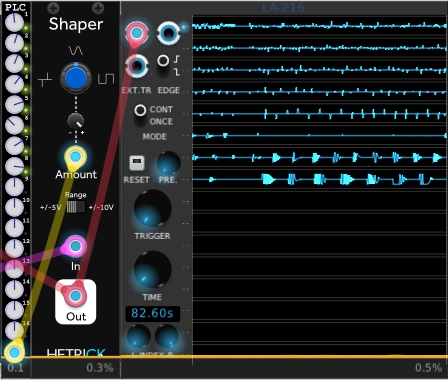Click the left screw icon above Shaper title
448x380 pixels.
coord(53,8)
